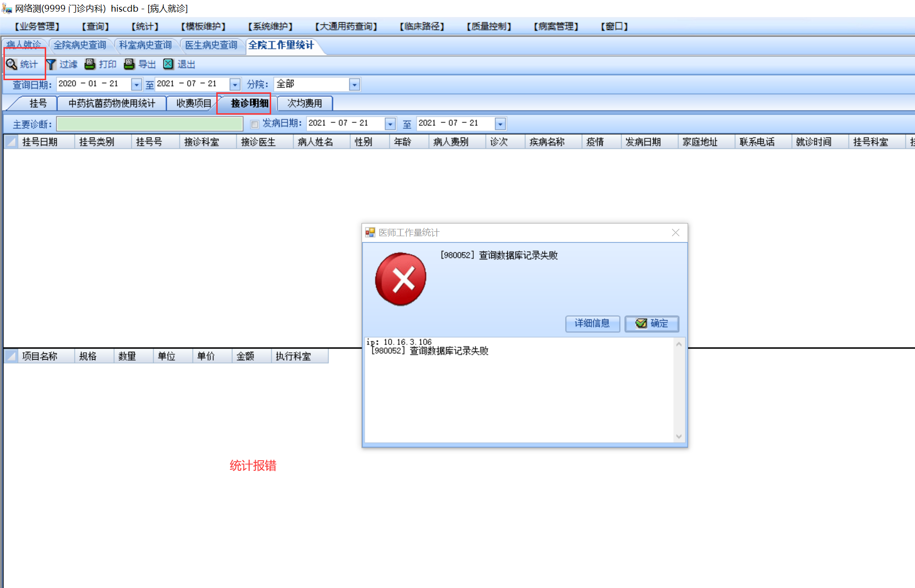915x588 pixels.
Task: Open the 次均费用 sub-tab
Action: click(305, 104)
